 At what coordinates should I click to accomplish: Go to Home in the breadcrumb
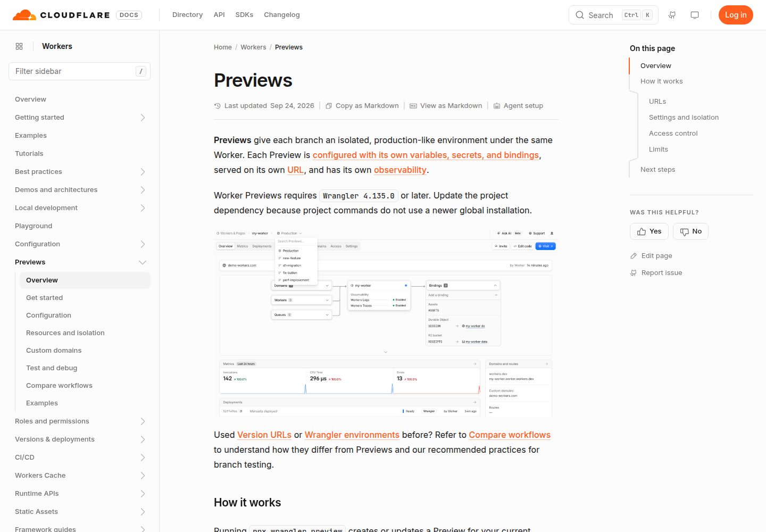coord(223,47)
